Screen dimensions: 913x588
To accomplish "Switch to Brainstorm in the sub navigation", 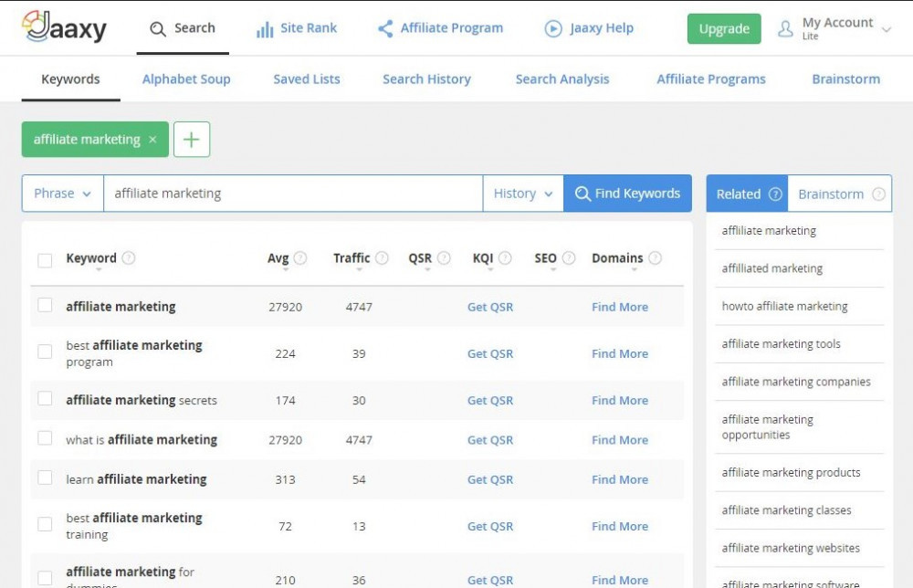I will pos(846,79).
